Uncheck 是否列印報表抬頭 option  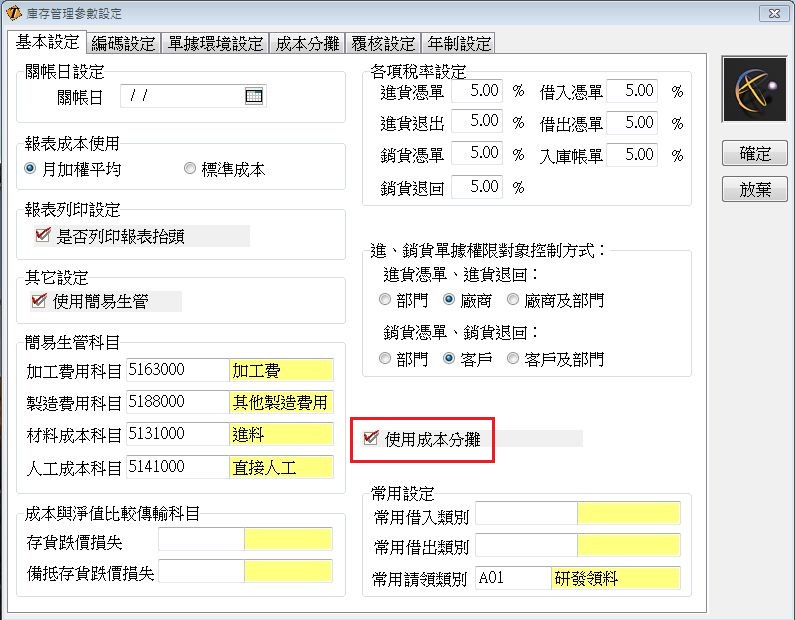coord(42,236)
